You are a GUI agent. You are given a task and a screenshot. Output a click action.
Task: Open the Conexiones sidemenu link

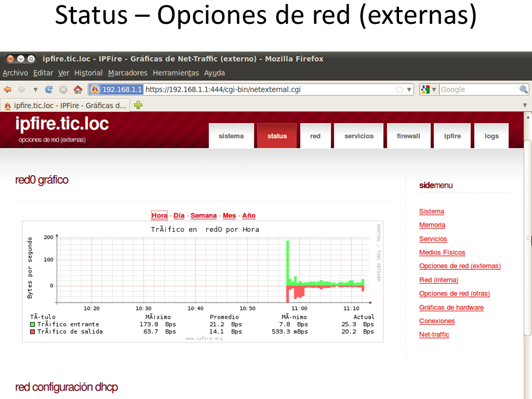pos(437,321)
